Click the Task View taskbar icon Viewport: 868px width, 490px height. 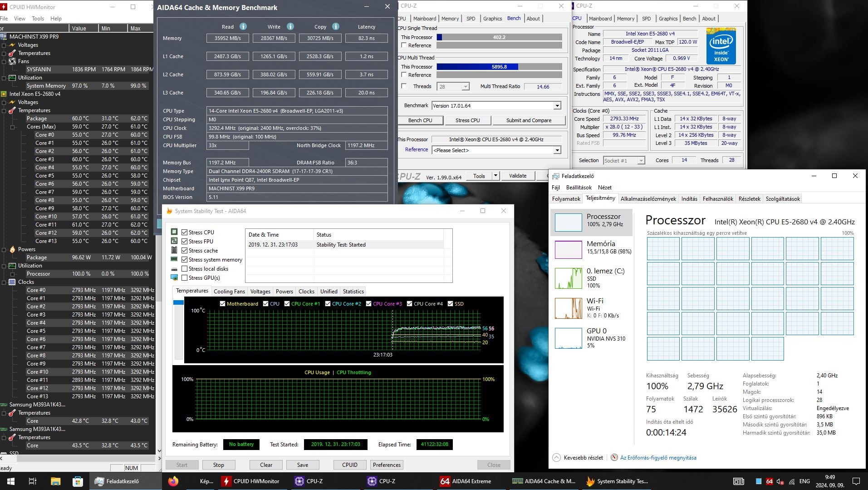click(x=33, y=481)
